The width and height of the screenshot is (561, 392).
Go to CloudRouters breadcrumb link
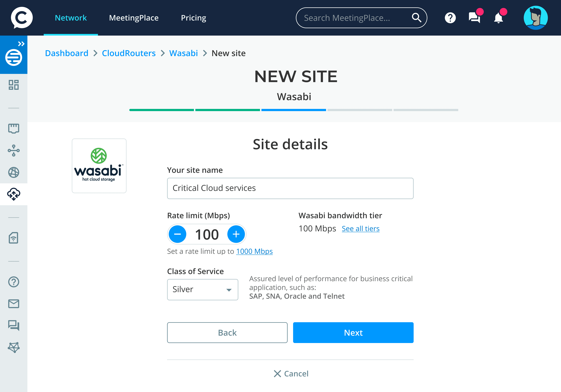point(128,53)
